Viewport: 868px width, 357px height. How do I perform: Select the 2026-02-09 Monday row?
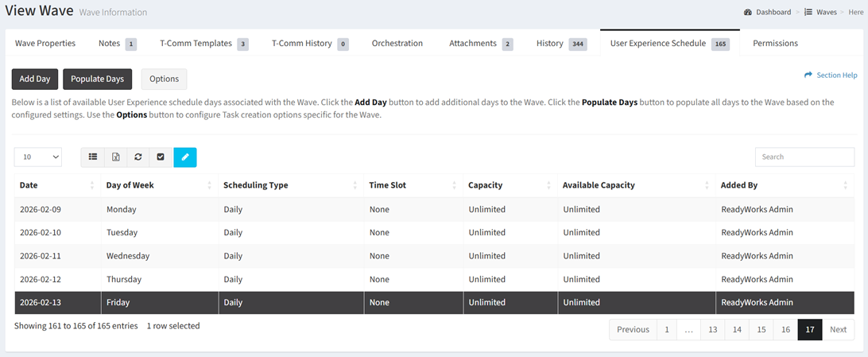coord(238,210)
